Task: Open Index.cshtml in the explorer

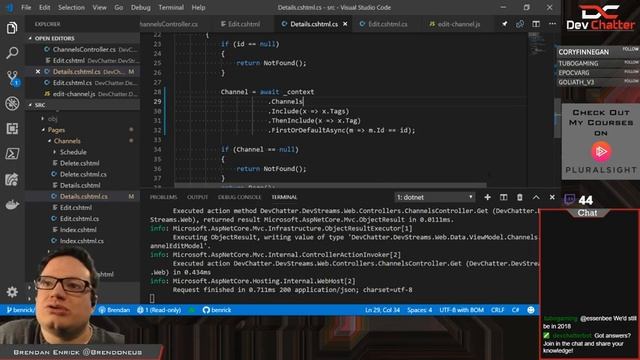Action: click(x=78, y=230)
